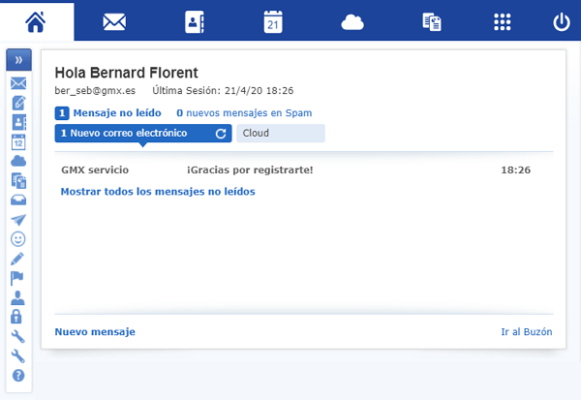This screenshot has width=581, height=400.
Task: Expand the sidebar with double chevron
Action: 19,60
